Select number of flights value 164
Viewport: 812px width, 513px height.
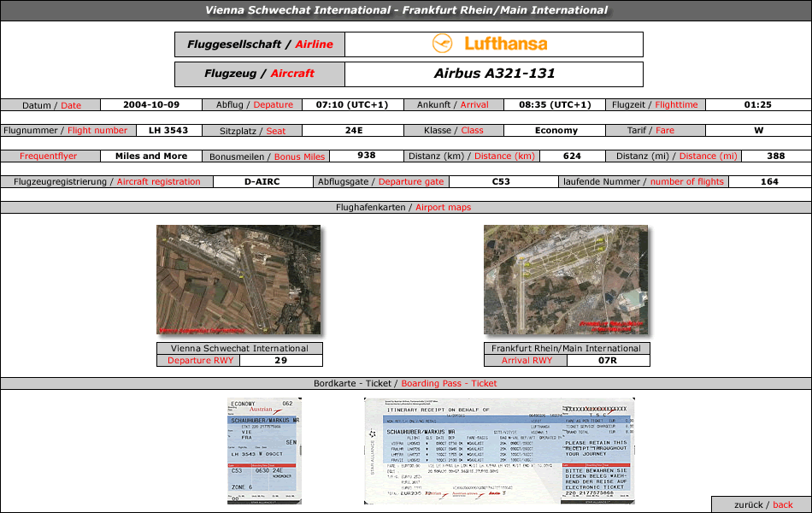tap(769, 182)
